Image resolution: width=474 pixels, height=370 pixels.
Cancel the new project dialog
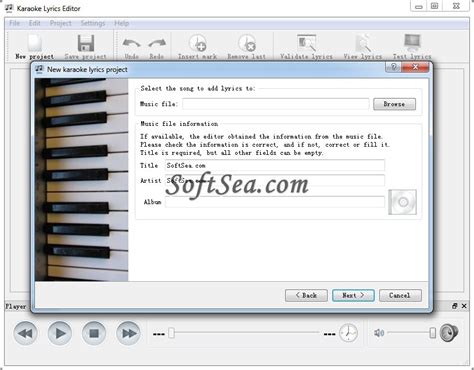click(x=400, y=295)
